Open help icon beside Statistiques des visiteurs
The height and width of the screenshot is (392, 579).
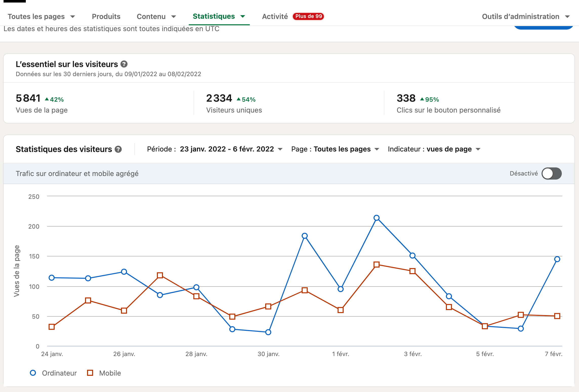tap(118, 149)
